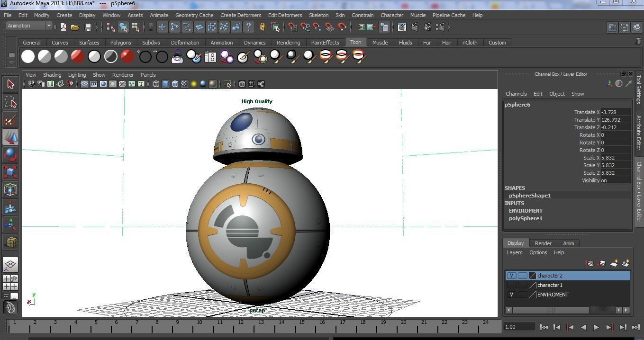Open the Show menu in Channel Box
The width and height of the screenshot is (644, 340).
coord(577,94)
